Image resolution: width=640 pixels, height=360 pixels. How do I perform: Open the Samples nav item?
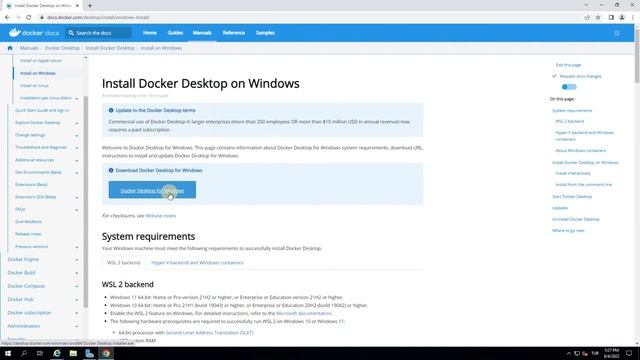click(x=265, y=33)
